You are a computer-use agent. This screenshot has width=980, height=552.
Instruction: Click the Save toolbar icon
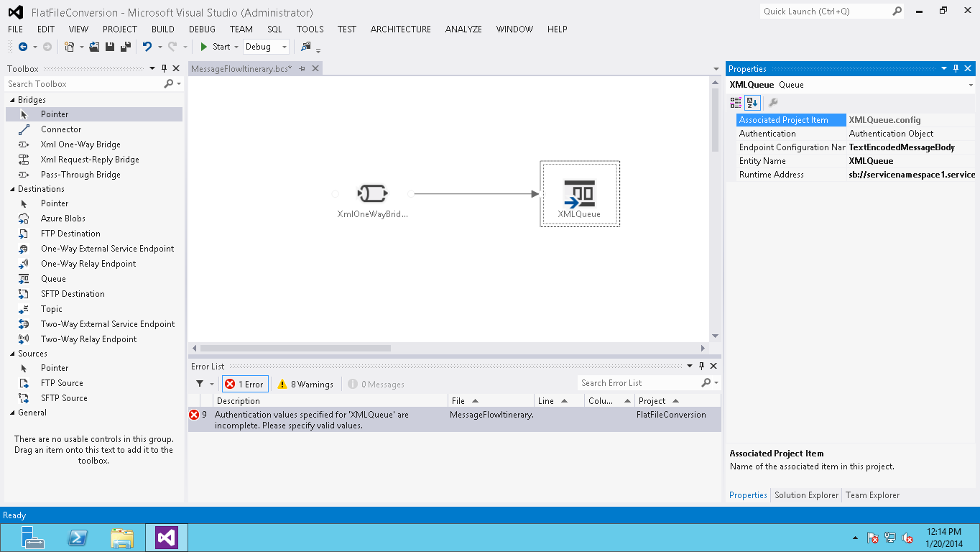[x=110, y=47]
